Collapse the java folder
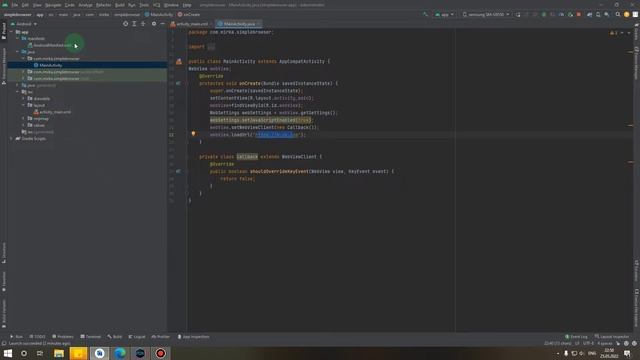Viewport: 640px width, 360px height. tap(18, 52)
